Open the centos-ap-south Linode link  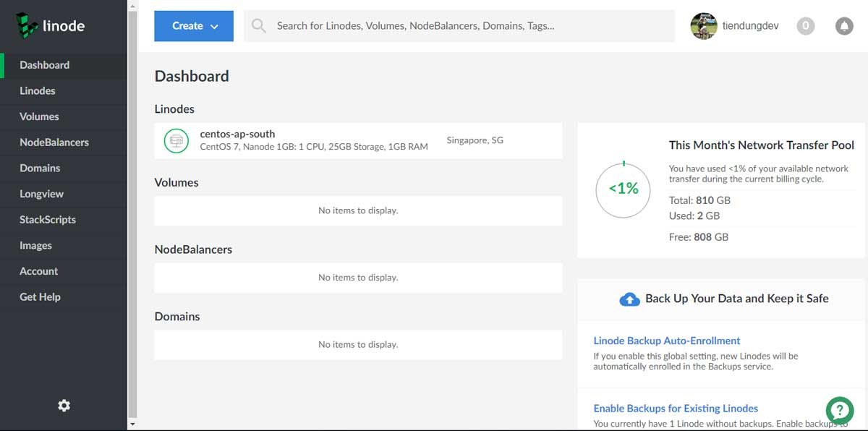coord(237,134)
